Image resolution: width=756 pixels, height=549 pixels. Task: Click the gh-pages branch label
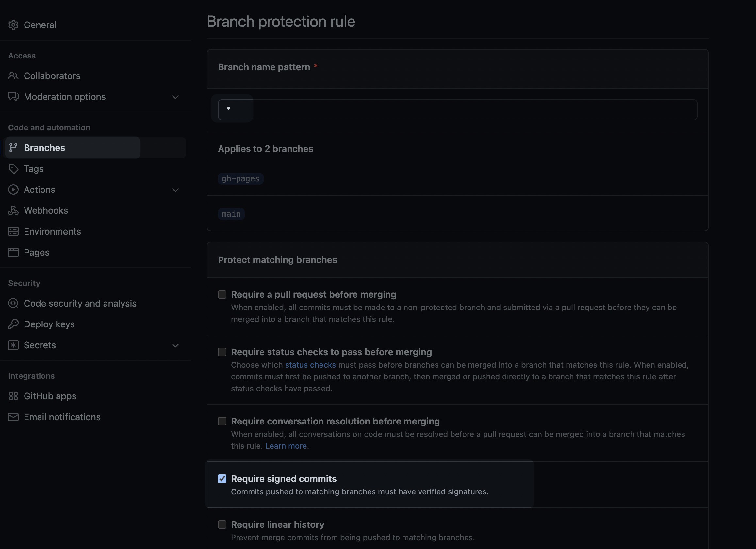240,179
